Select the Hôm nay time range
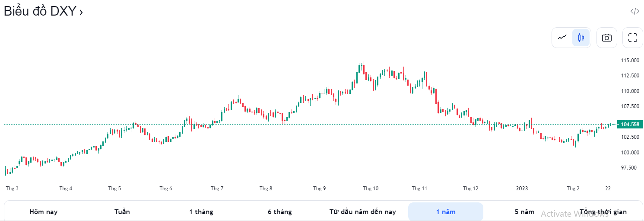644x221 pixels. point(43,212)
